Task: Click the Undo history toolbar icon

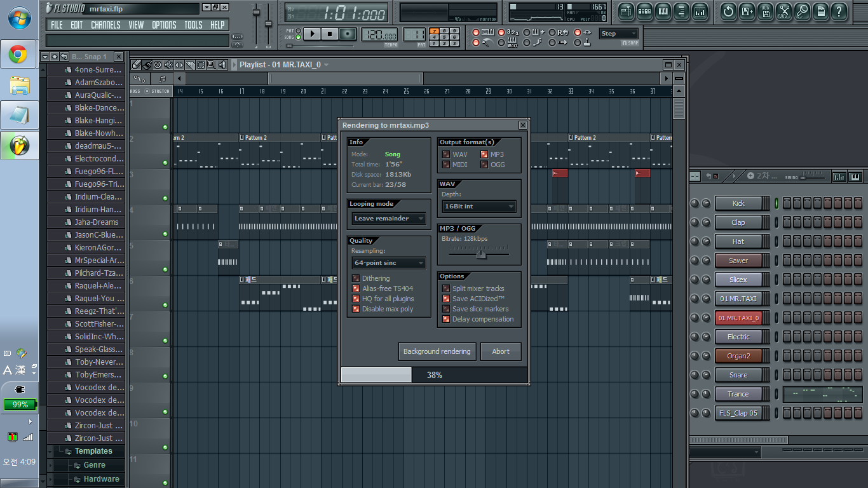Action: tap(728, 11)
